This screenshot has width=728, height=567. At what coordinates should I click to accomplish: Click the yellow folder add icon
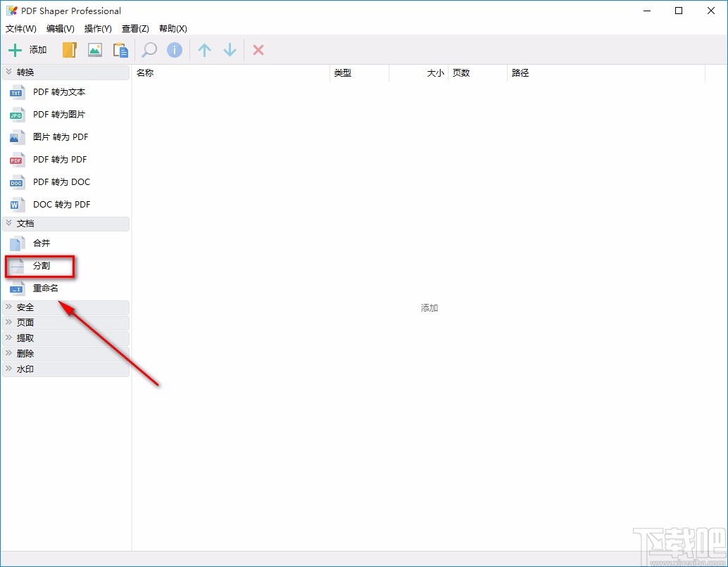pos(69,50)
